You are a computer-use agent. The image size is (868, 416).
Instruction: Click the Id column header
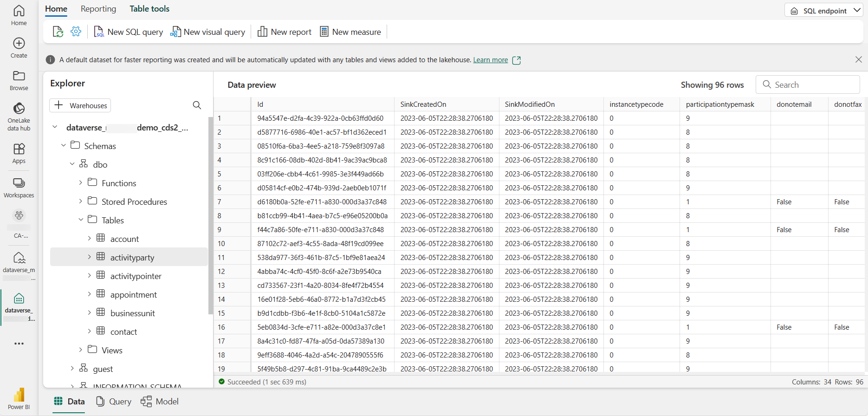[x=322, y=104]
